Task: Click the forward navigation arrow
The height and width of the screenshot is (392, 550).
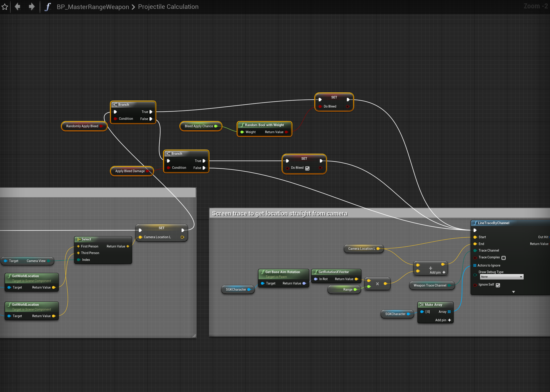Action: [x=32, y=7]
